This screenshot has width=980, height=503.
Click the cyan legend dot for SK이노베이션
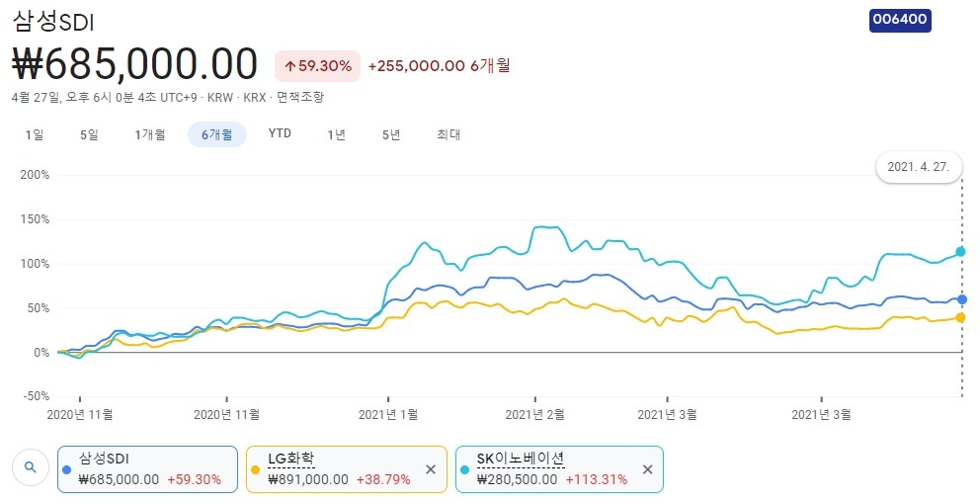coord(464,469)
